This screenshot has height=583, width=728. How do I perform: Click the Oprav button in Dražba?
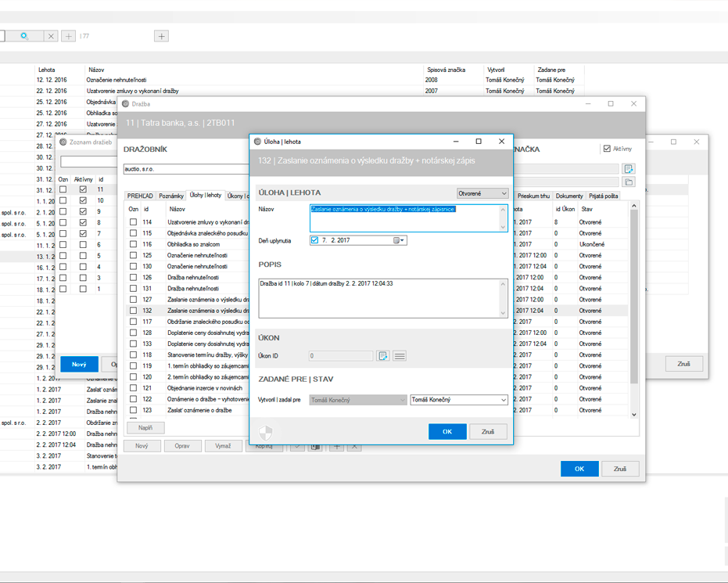tap(182, 446)
